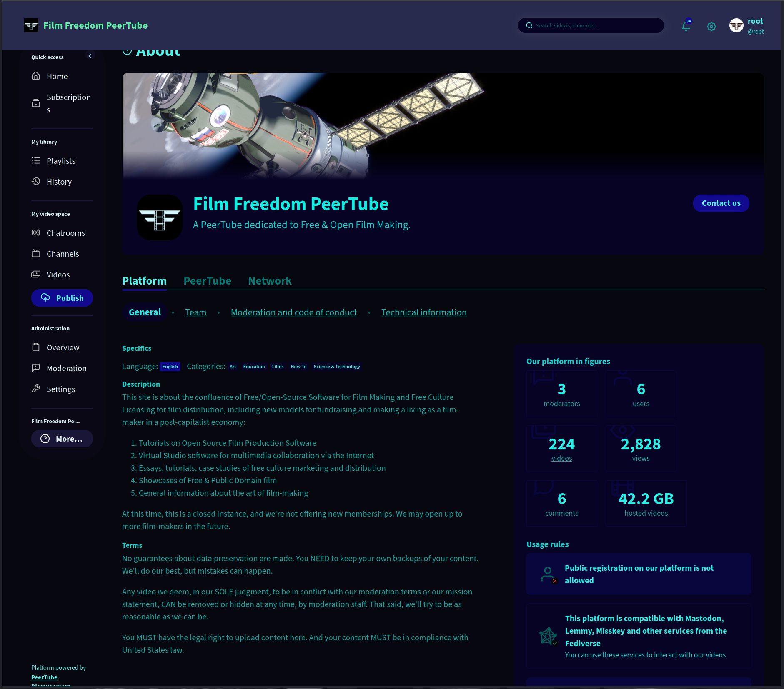Open the videos link under 224
This screenshot has height=689, width=784.
(561, 458)
